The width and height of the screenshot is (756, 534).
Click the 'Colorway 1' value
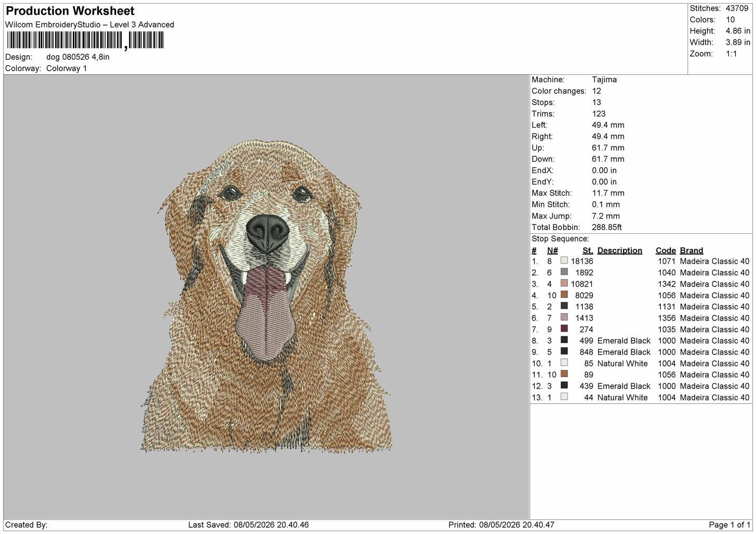pyautogui.click(x=66, y=69)
